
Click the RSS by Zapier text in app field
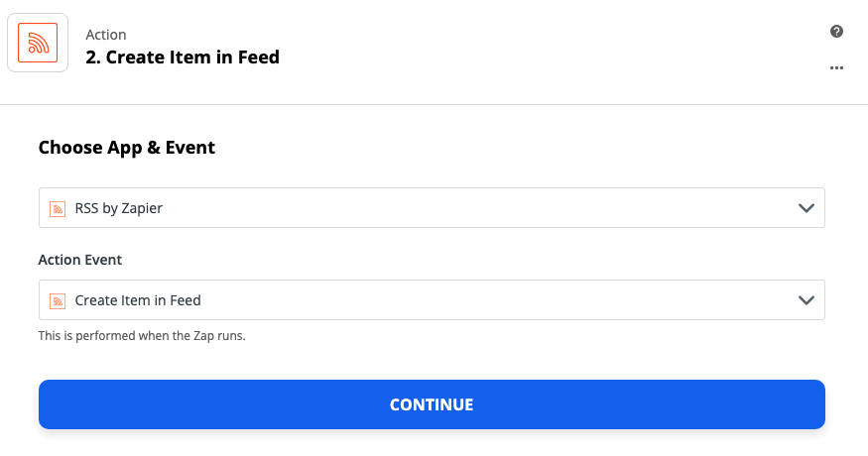[x=118, y=208]
